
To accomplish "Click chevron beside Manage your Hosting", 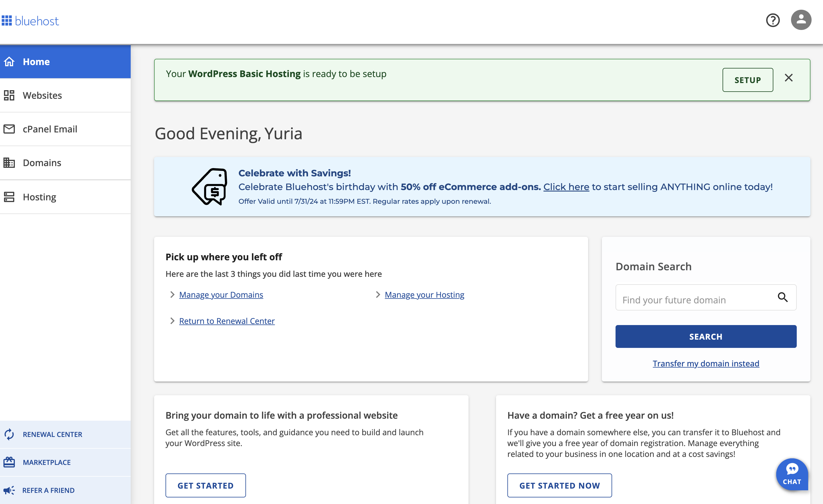I will (x=378, y=295).
